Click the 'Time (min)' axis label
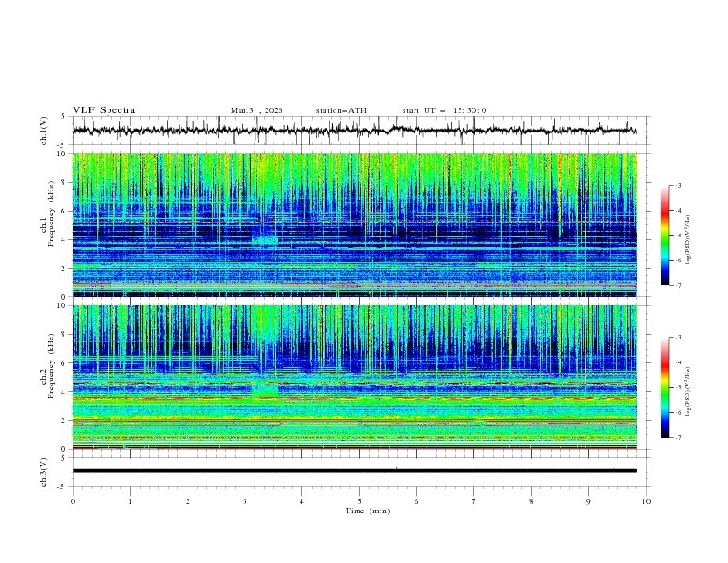 [368, 511]
